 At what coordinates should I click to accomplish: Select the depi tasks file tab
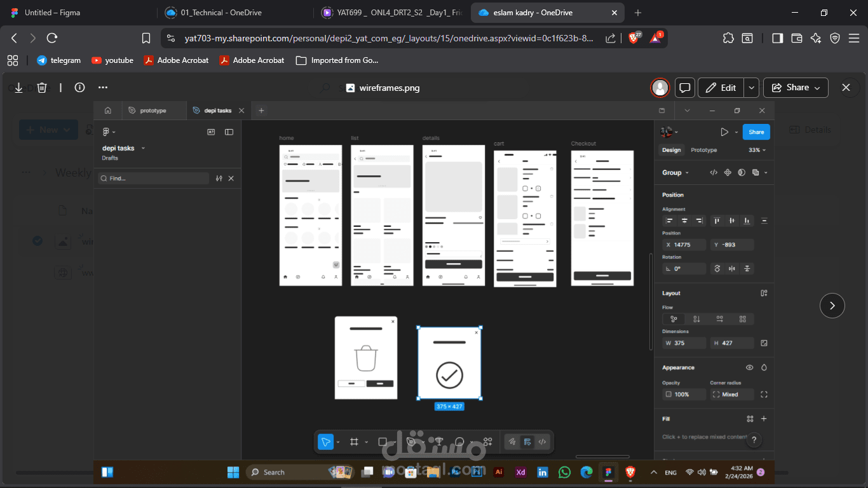(215, 110)
